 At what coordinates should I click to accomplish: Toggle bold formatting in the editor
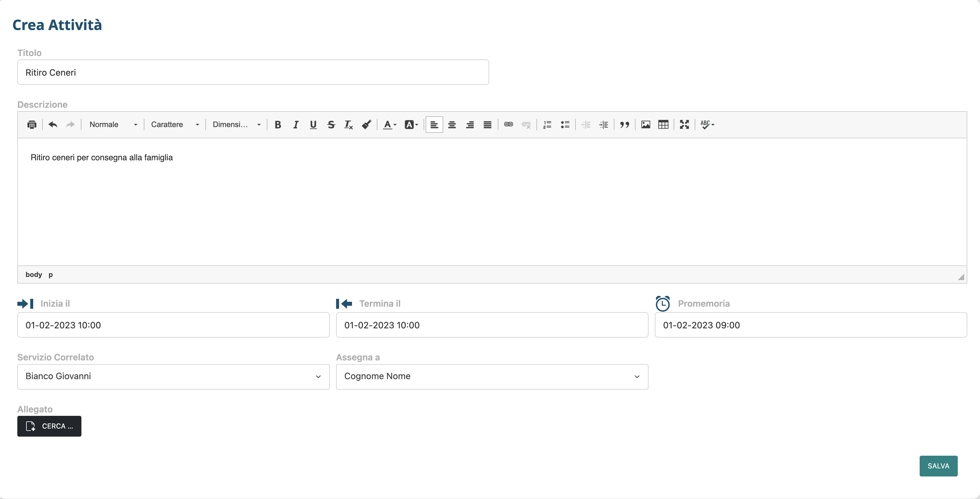coord(278,124)
